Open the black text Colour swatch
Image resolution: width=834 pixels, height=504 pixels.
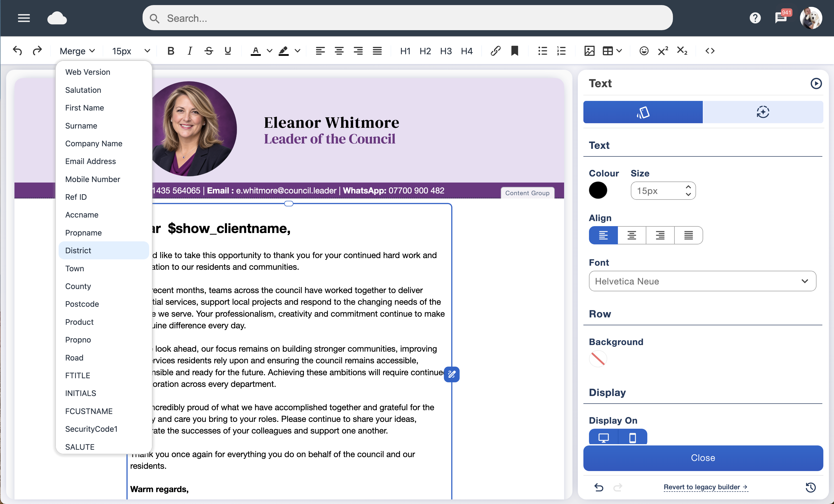[x=598, y=190]
